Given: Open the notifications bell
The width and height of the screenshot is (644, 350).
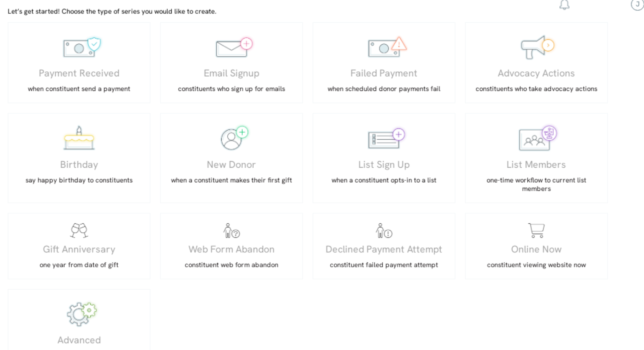Looking at the screenshot, I should click(x=564, y=4).
